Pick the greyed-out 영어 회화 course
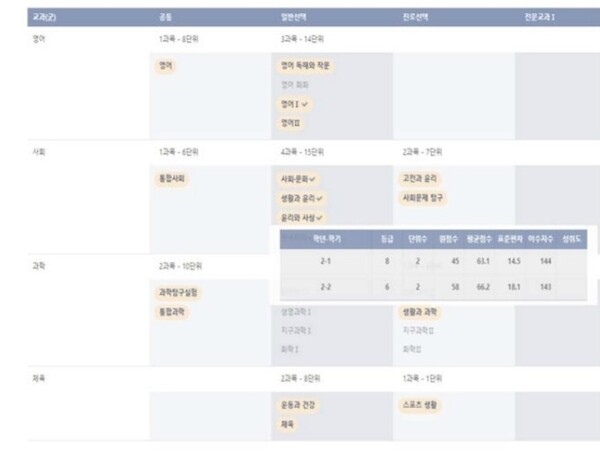This screenshot has width=600, height=456. tap(295, 85)
